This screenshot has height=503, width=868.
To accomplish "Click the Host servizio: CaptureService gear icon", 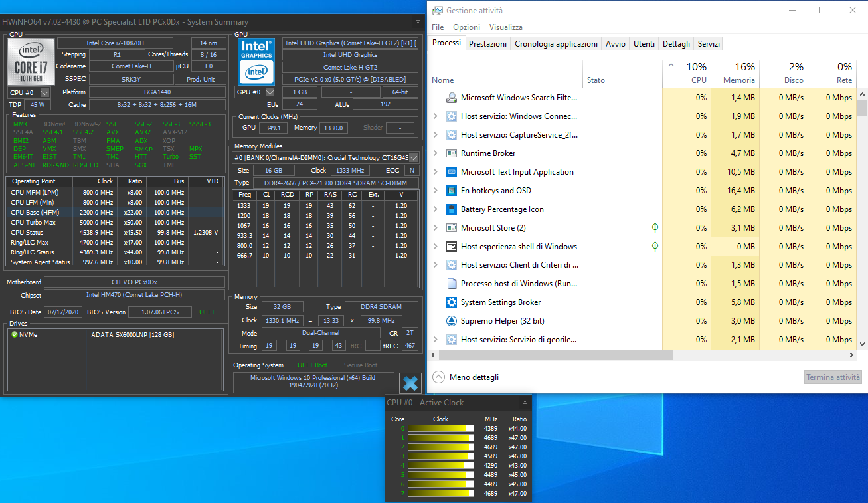I will 452,135.
